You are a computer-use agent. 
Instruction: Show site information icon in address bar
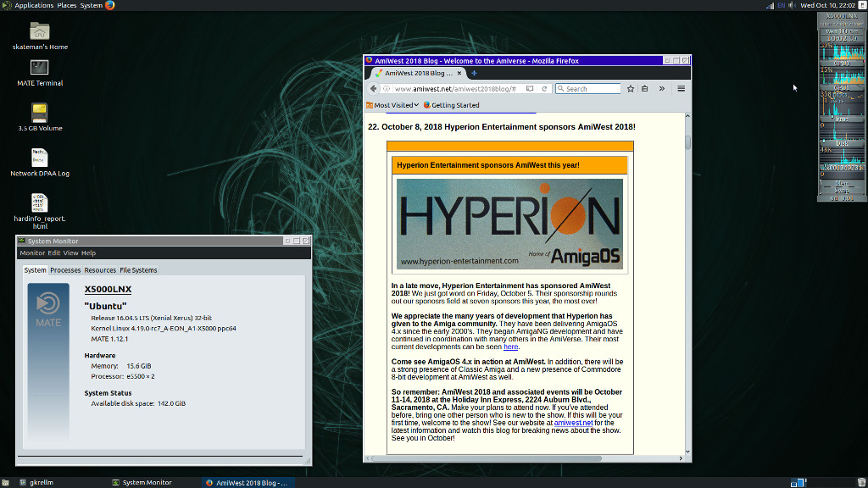(387, 88)
